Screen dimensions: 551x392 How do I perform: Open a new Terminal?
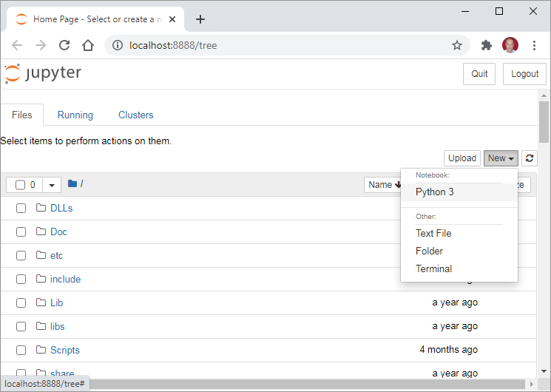[459, 269]
